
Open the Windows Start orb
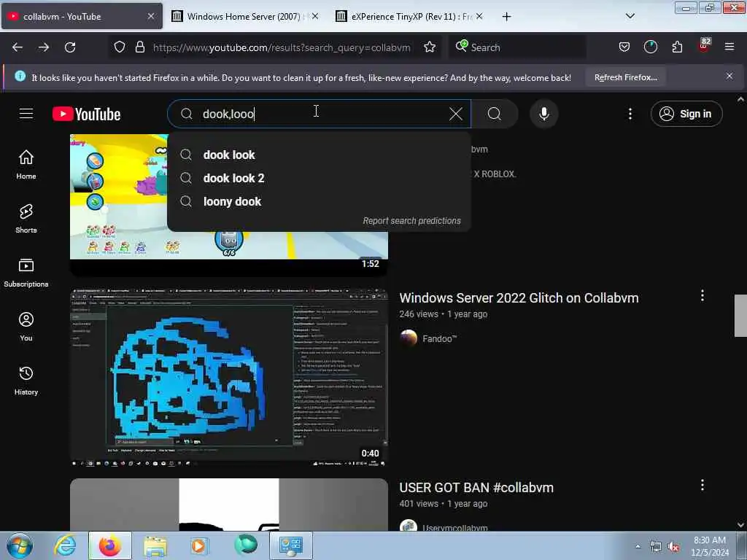click(20, 545)
